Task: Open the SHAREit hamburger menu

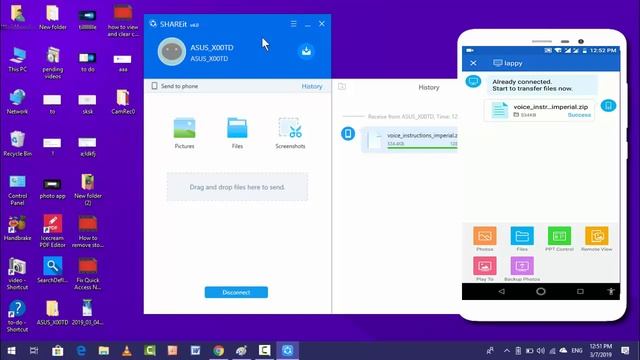Action: (x=293, y=24)
